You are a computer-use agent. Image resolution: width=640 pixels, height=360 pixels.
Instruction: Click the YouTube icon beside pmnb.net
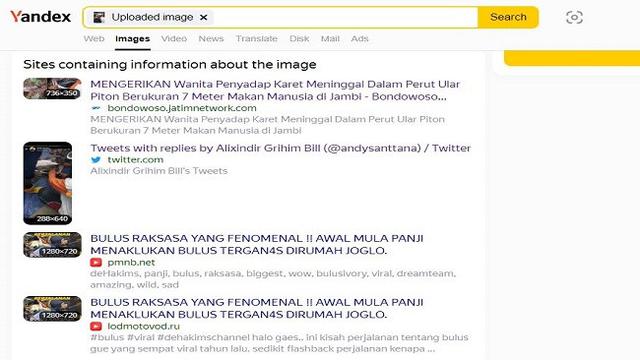point(96,262)
